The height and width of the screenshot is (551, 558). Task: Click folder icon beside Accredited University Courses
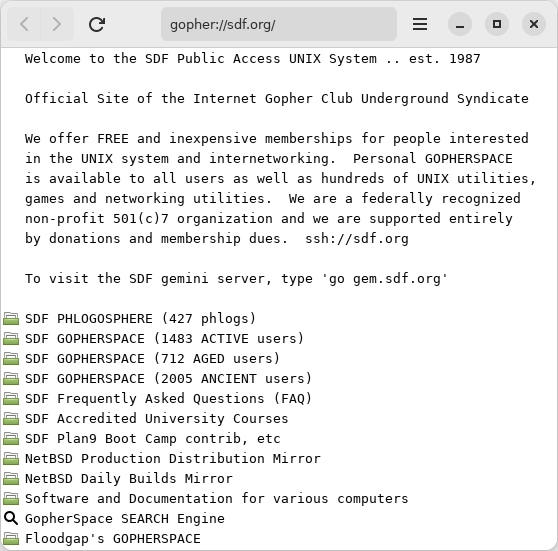click(11, 419)
